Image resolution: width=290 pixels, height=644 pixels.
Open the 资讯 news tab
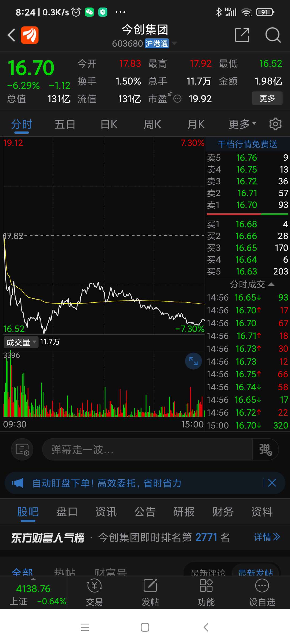click(106, 512)
